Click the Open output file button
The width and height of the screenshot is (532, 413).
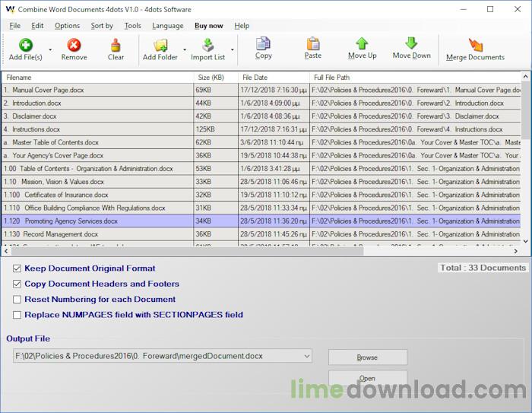(x=367, y=378)
